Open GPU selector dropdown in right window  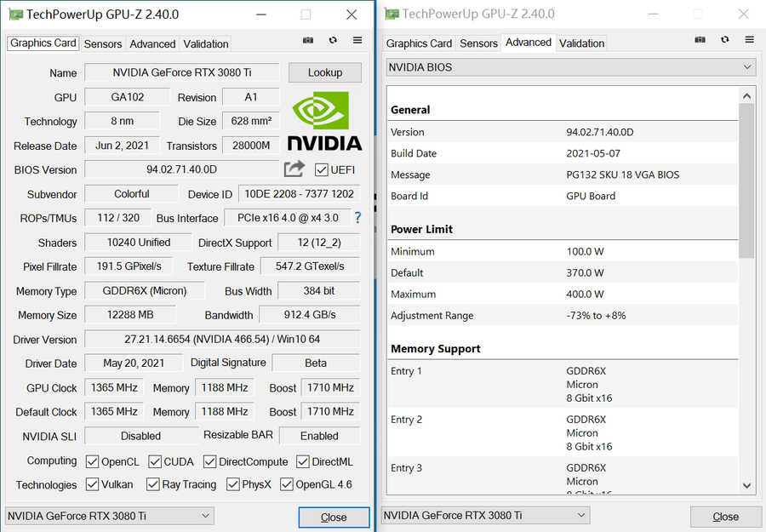(x=485, y=516)
